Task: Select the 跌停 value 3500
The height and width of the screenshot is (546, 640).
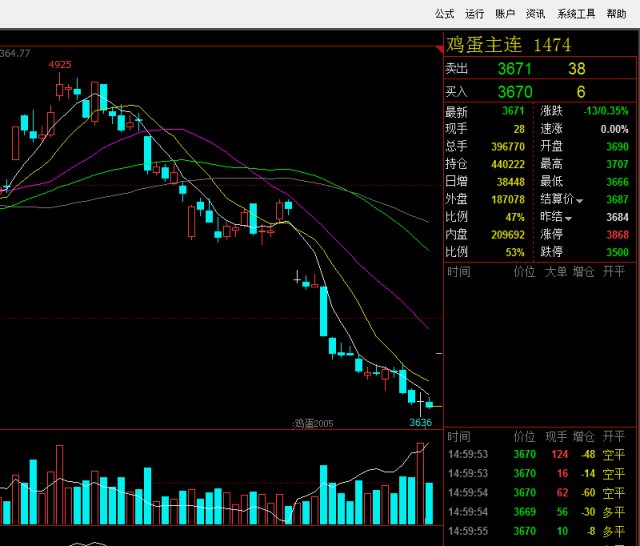Action: pos(617,252)
